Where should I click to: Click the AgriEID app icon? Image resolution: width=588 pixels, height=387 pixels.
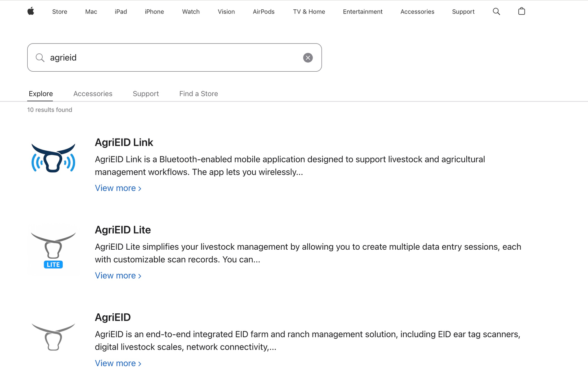coord(53,336)
